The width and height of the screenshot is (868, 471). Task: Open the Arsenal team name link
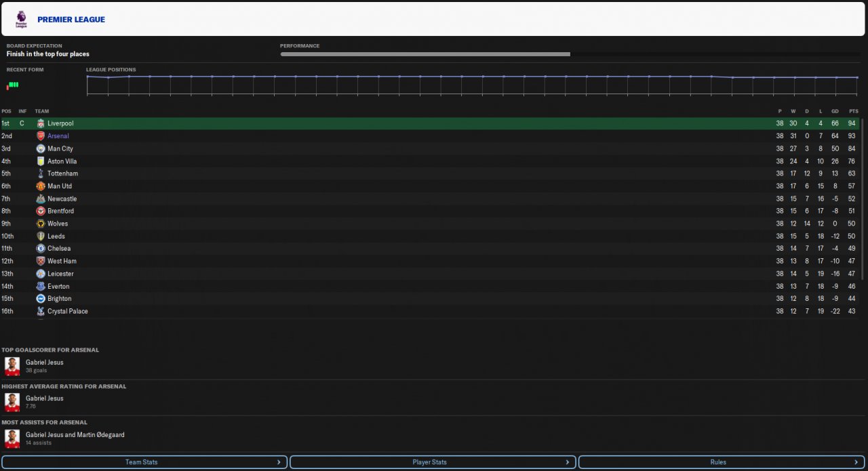point(58,136)
